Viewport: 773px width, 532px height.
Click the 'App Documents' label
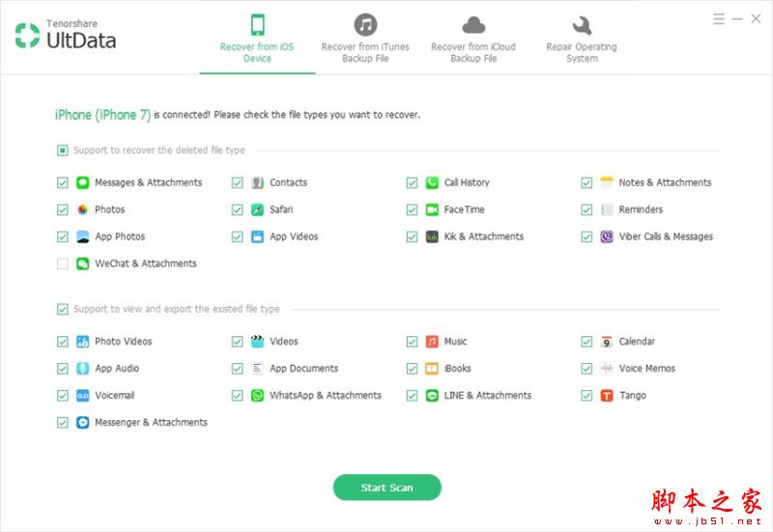point(303,369)
